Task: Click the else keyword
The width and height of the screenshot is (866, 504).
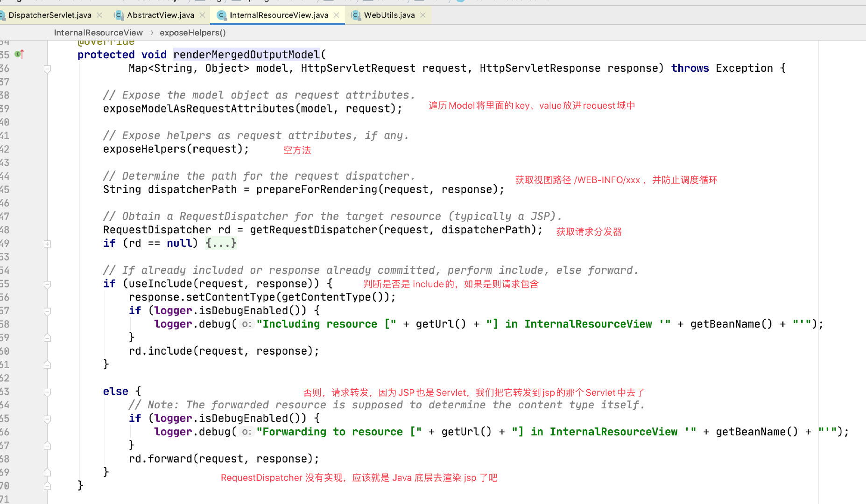Action: pos(116,392)
